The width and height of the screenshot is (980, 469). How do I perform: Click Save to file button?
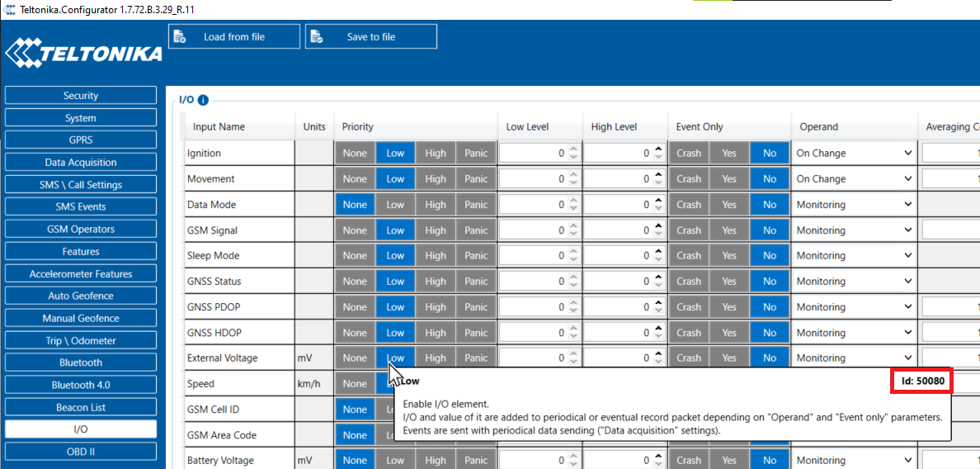pyautogui.click(x=371, y=37)
